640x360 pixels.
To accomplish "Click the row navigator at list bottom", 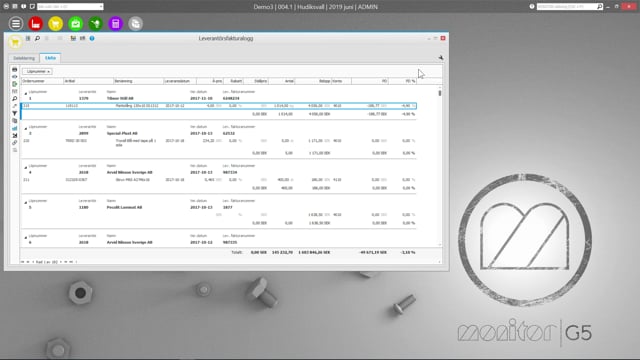I will [50, 262].
